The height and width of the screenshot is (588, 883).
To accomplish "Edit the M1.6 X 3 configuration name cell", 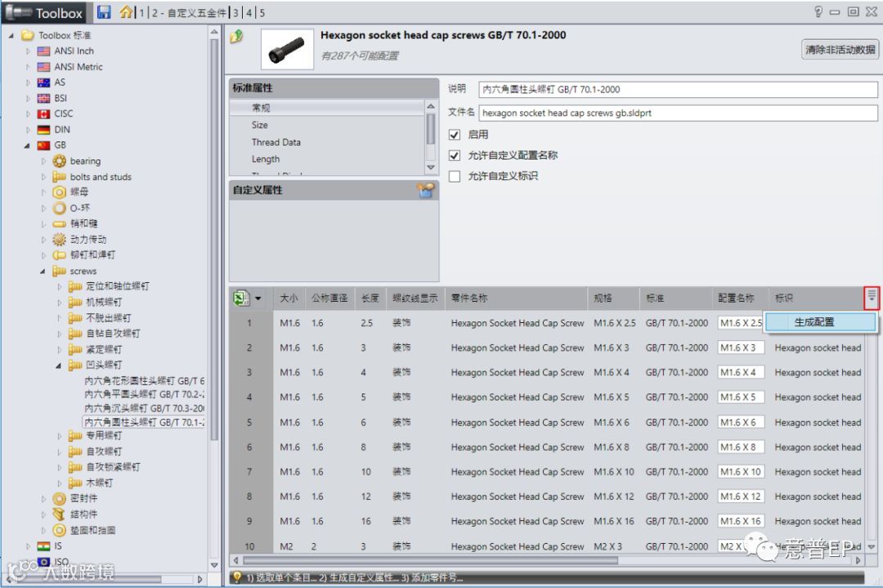I will [x=741, y=348].
